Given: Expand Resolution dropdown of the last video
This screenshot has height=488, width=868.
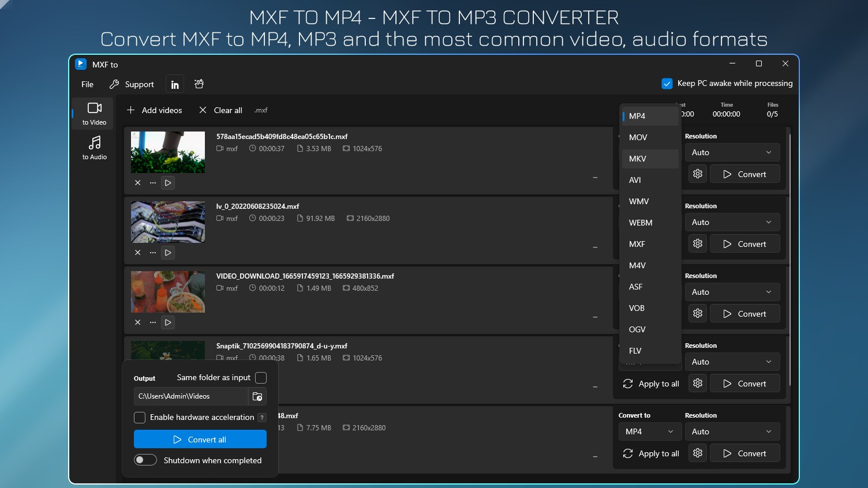Looking at the screenshot, I should (x=732, y=431).
